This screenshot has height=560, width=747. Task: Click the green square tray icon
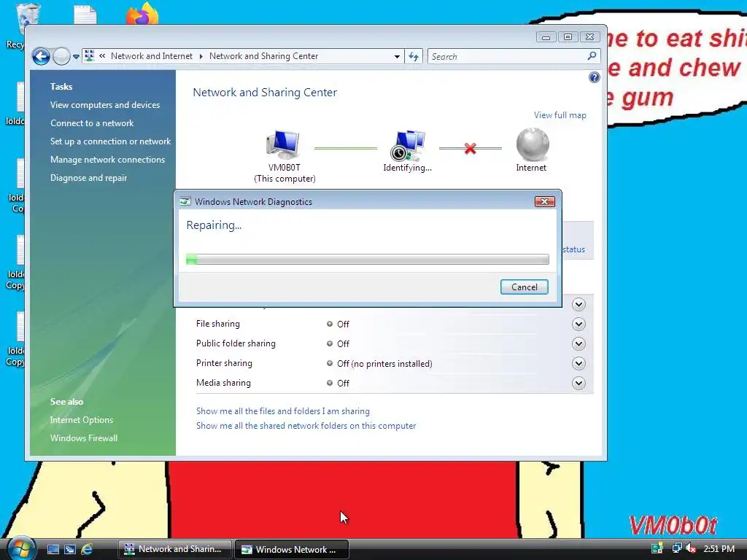click(x=657, y=548)
